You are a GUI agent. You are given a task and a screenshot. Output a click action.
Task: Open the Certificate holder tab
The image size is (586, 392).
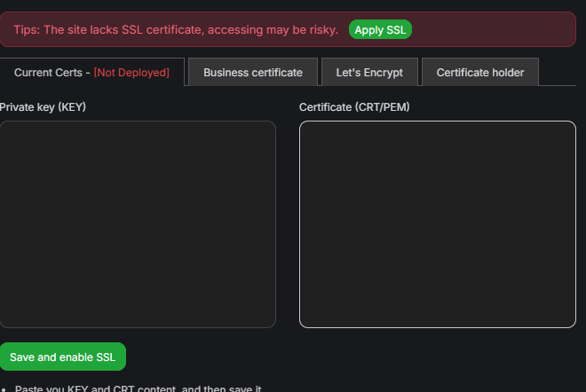tap(480, 72)
